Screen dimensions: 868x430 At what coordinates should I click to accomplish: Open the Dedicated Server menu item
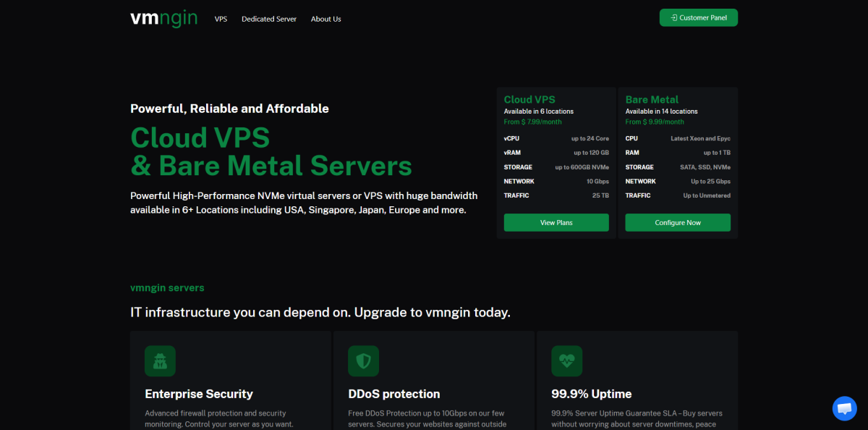click(269, 19)
